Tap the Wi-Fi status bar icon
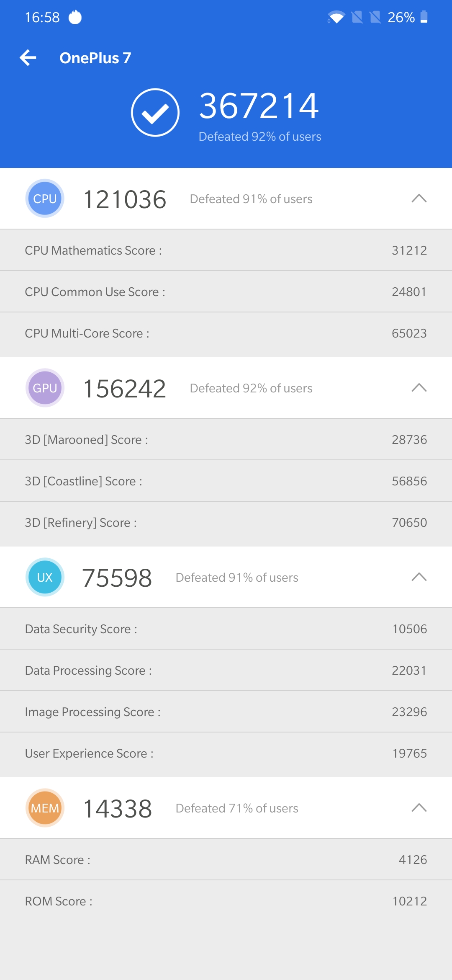Image resolution: width=452 pixels, height=980 pixels. pos(336,17)
